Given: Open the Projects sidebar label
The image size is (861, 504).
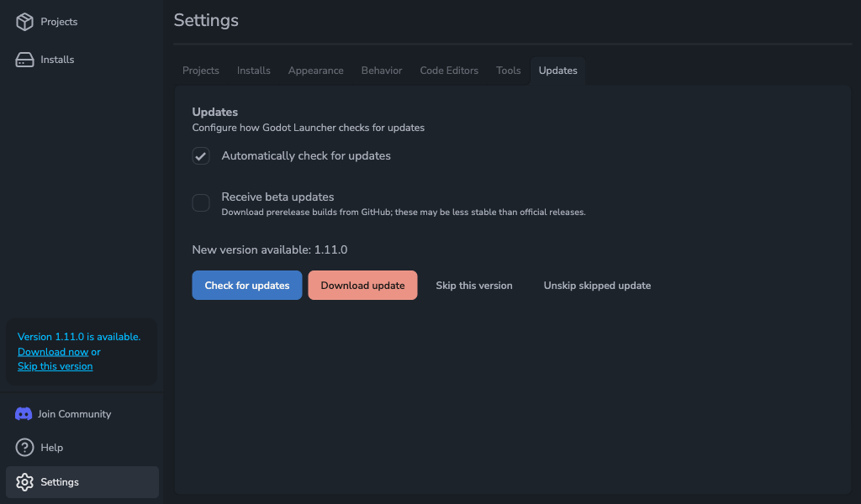Looking at the screenshot, I should (x=59, y=22).
